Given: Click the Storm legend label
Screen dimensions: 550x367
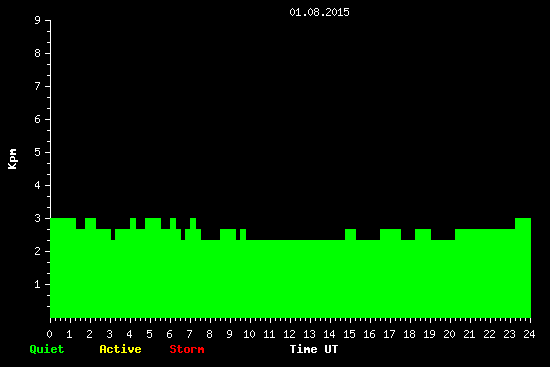Looking at the screenshot, I should (187, 349).
